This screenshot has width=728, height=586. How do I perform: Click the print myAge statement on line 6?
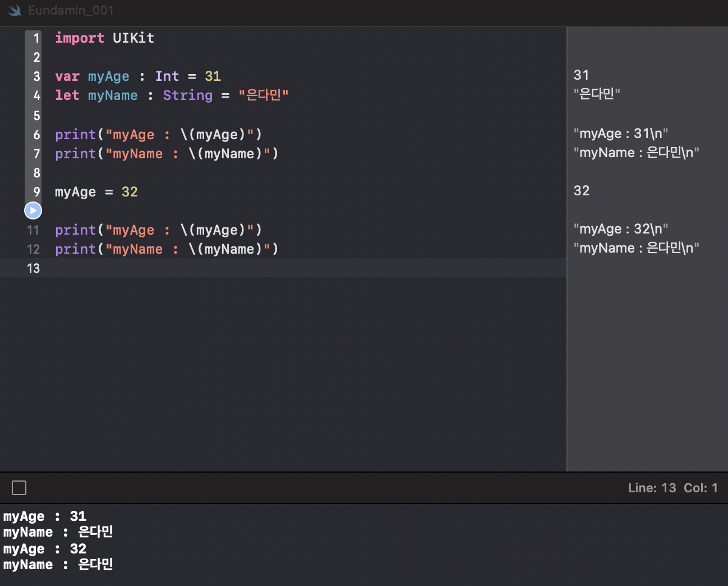[158, 135]
